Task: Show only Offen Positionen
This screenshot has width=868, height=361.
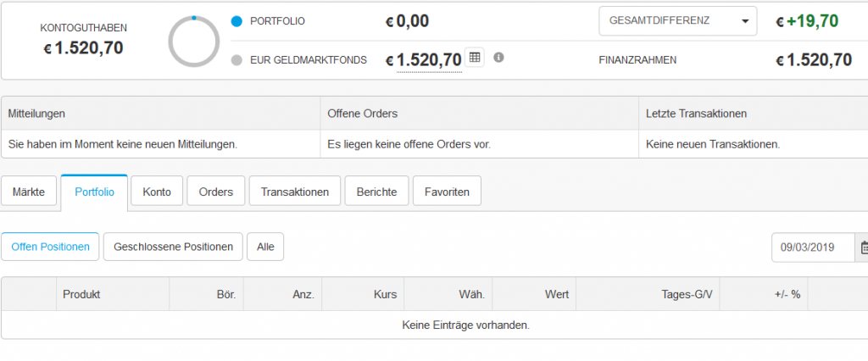Action: (50, 247)
